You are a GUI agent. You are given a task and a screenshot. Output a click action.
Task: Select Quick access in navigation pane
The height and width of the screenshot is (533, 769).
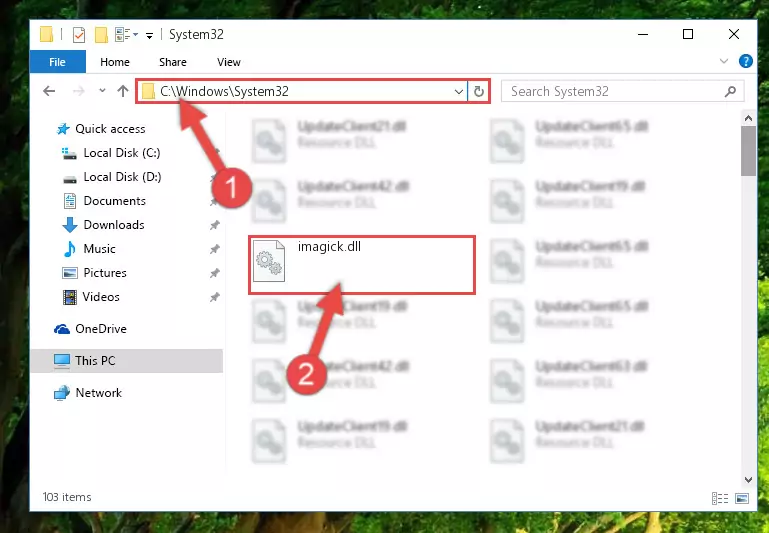110,129
